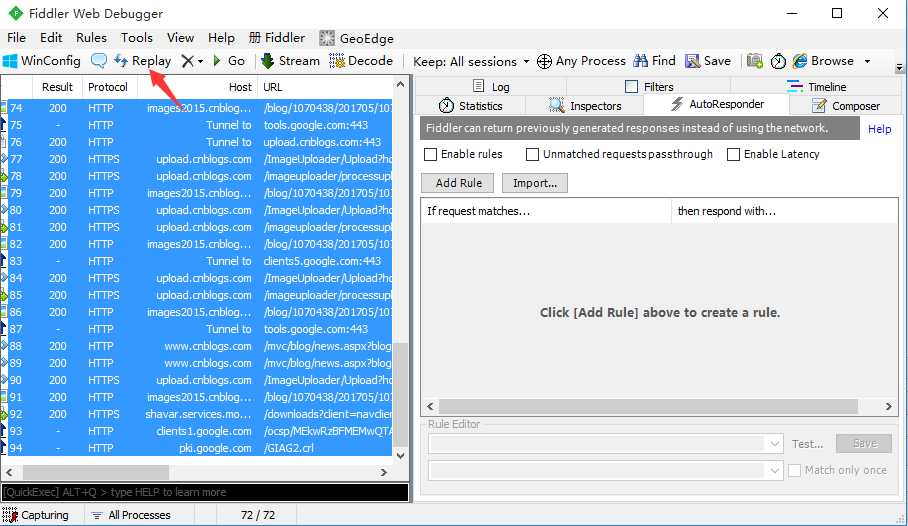Open Find with binoculars icon
The image size is (908, 526).
tap(654, 61)
